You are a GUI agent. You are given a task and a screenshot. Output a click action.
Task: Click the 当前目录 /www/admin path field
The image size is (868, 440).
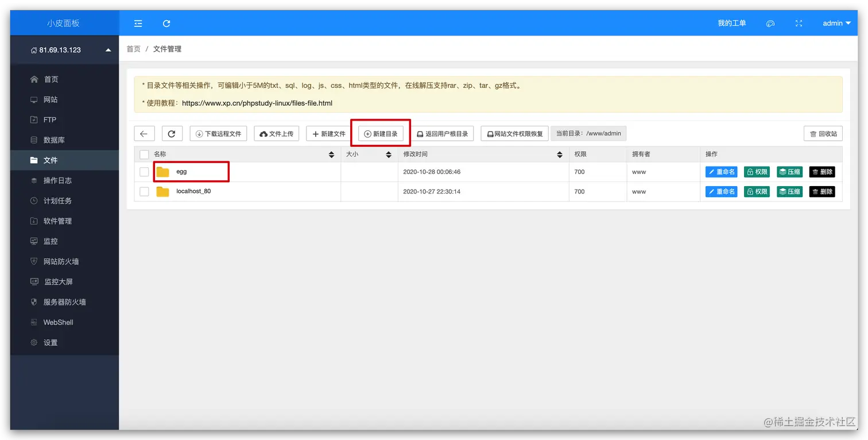pyautogui.click(x=588, y=134)
